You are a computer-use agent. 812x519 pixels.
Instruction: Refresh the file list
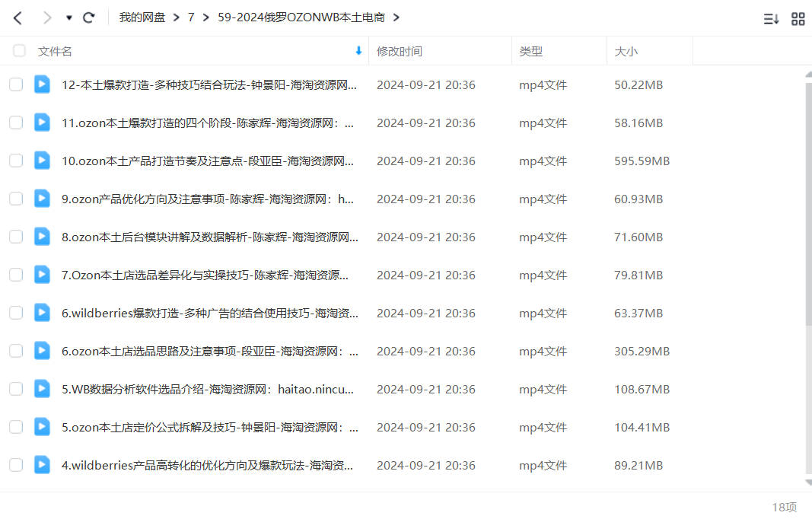point(88,18)
